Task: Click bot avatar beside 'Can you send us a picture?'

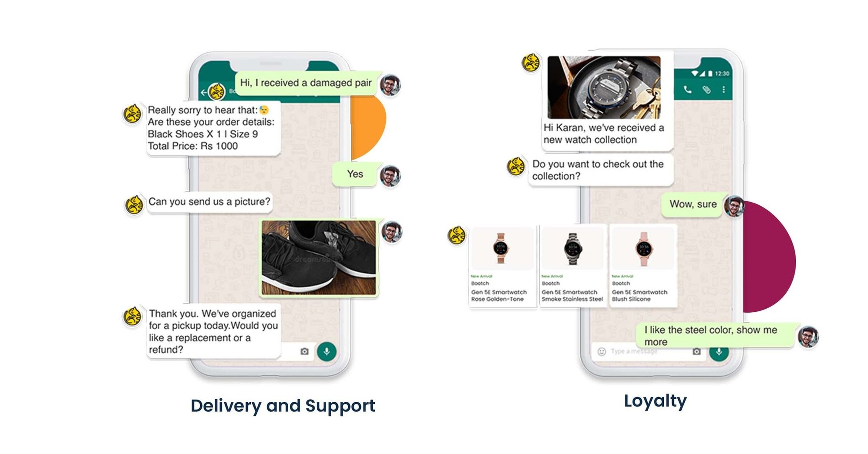Action: pos(134,205)
